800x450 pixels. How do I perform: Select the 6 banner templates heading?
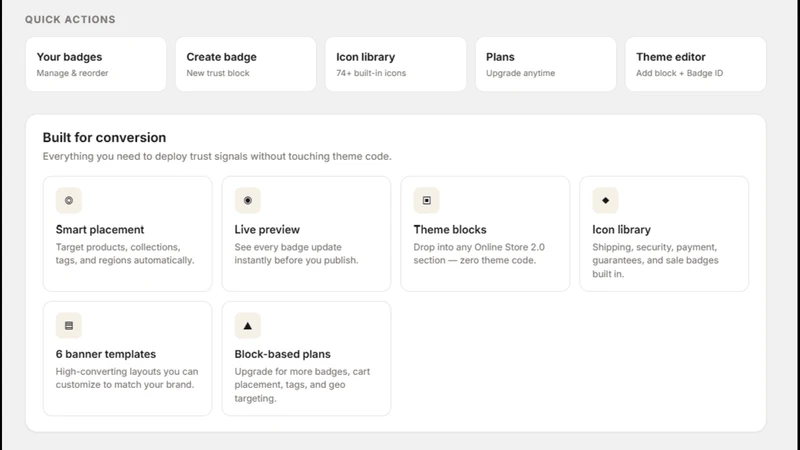(106, 354)
